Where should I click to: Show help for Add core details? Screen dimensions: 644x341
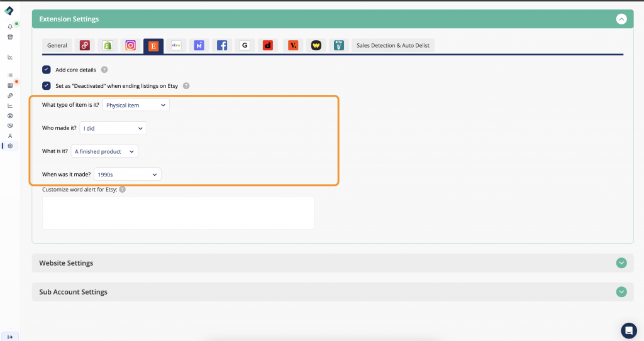pyautogui.click(x=104, y=70)
